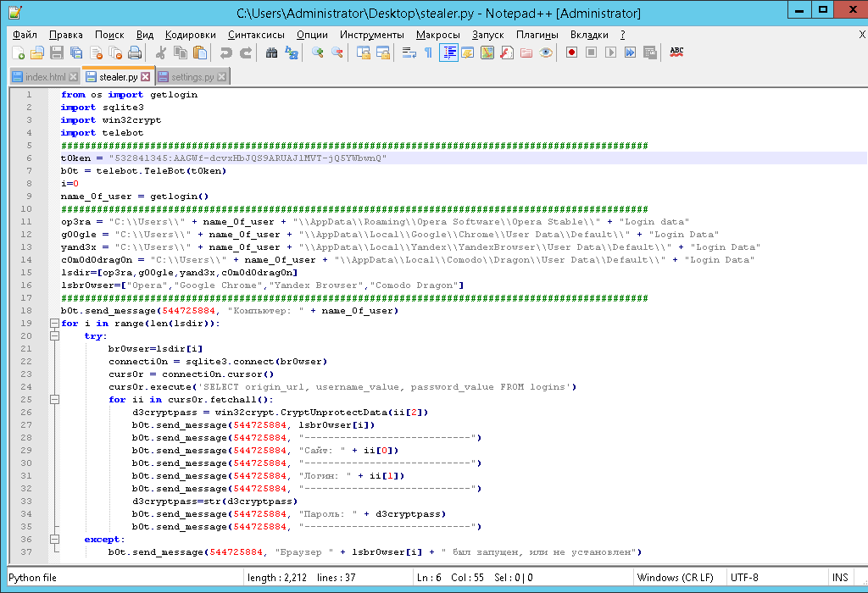Toggle INS insert mode in status bar

point(840,578)
